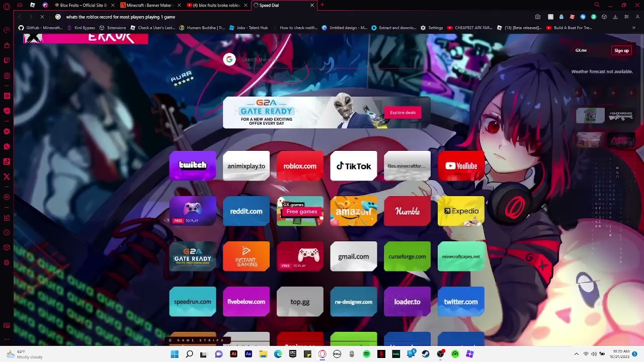Launch Adobe Illustrator from the taskbar
The image size is (644, 362).
(233, 354)
